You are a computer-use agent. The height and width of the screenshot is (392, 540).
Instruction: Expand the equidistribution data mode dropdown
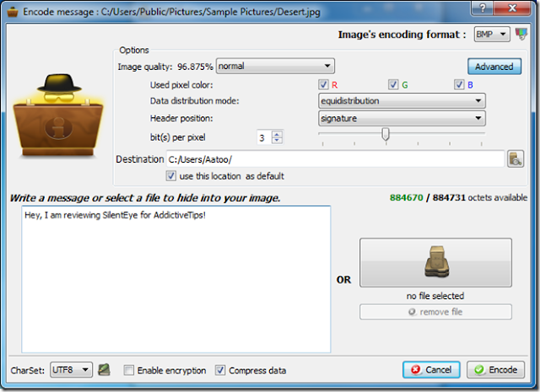click(402, 101)
